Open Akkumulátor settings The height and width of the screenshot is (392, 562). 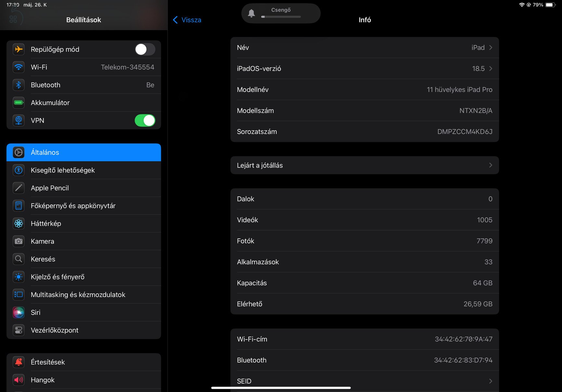point(84,103)
